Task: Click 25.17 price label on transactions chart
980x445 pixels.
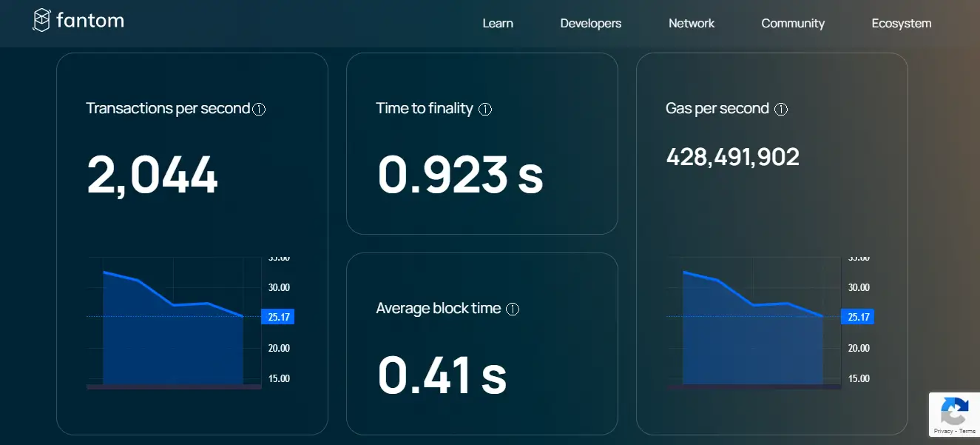Action: click(278, 317)
